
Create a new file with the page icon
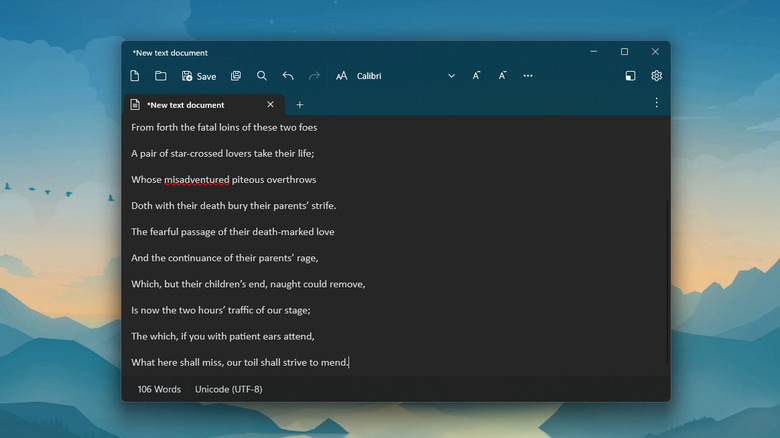pos(135,76)
